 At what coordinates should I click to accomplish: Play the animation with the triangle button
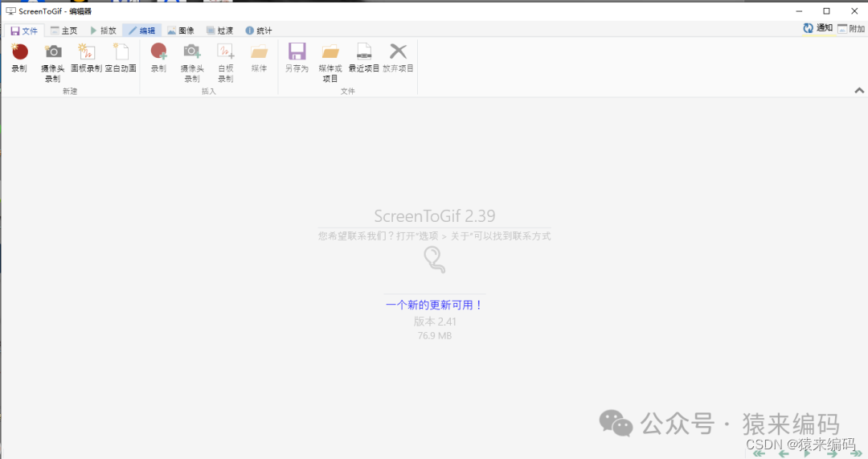click(808, 454)
